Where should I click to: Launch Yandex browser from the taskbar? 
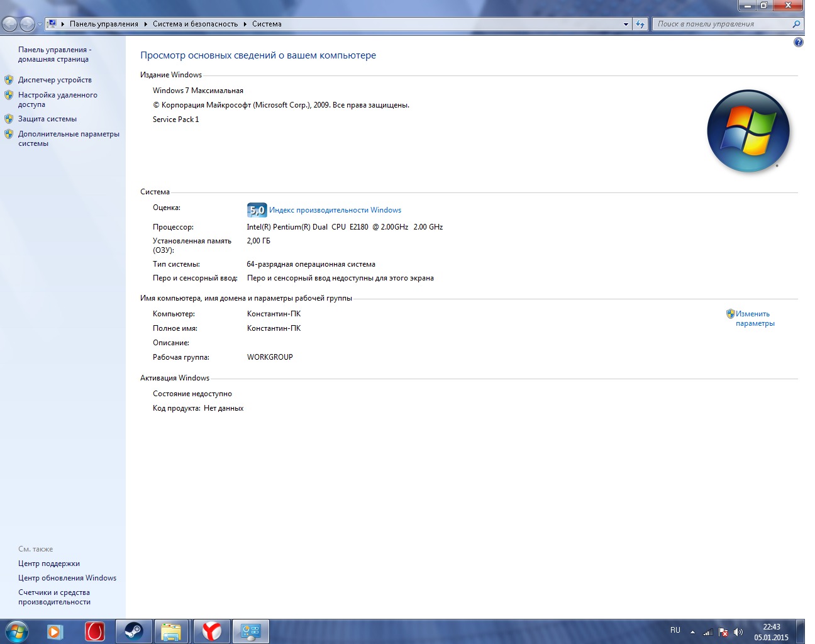pyautogui.click(x=212, y=631)
